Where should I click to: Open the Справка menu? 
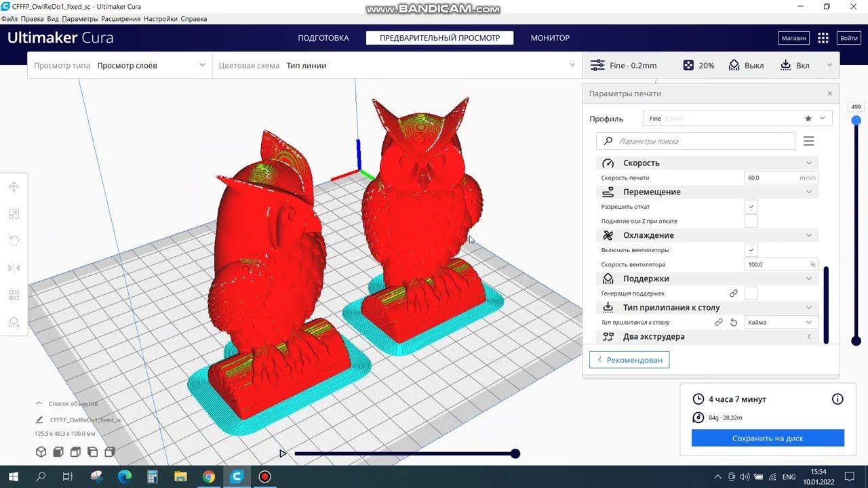194,19
